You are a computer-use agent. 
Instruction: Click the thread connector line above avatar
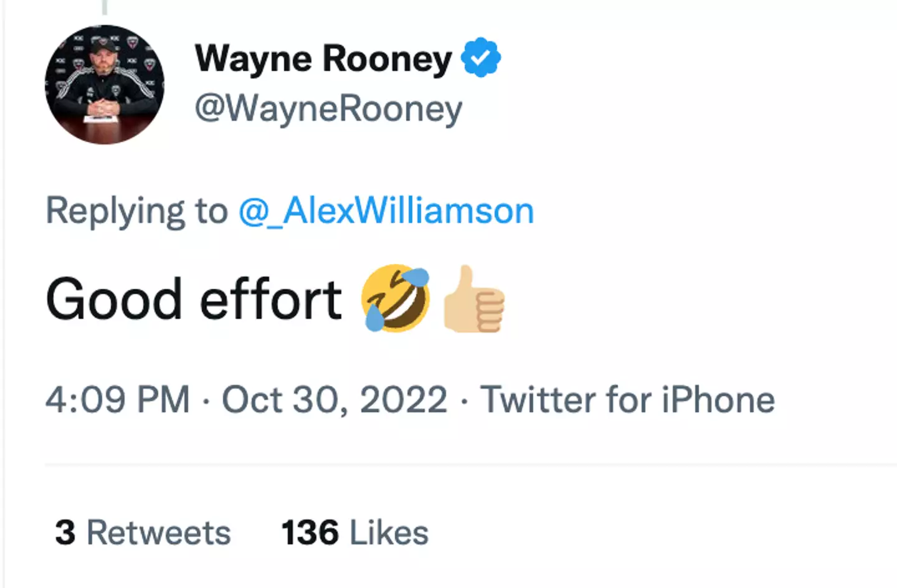tap(105, 7)
